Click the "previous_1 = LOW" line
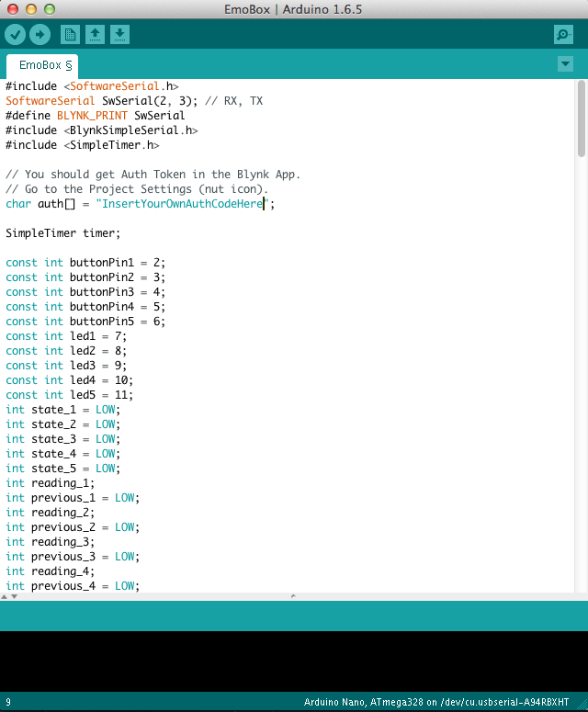 click(x=73, y=498)
